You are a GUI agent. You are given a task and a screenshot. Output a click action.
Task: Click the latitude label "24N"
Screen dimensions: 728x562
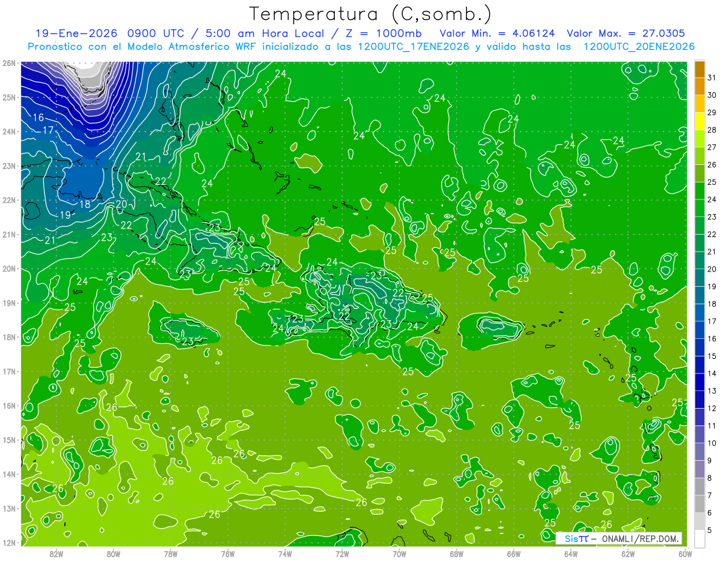8,132
